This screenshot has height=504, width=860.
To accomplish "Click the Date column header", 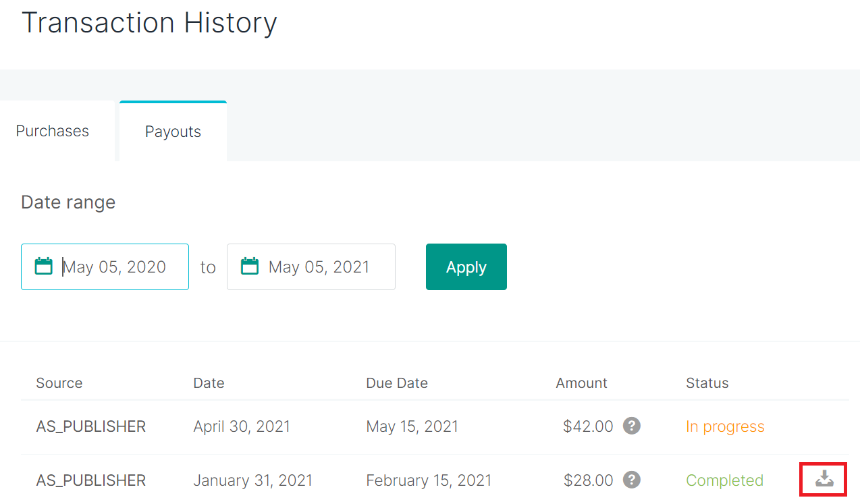I will point(209,383).
